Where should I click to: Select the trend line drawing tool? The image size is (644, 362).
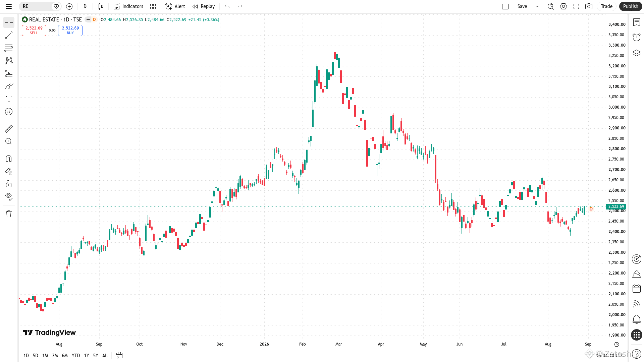pos(9,35)
